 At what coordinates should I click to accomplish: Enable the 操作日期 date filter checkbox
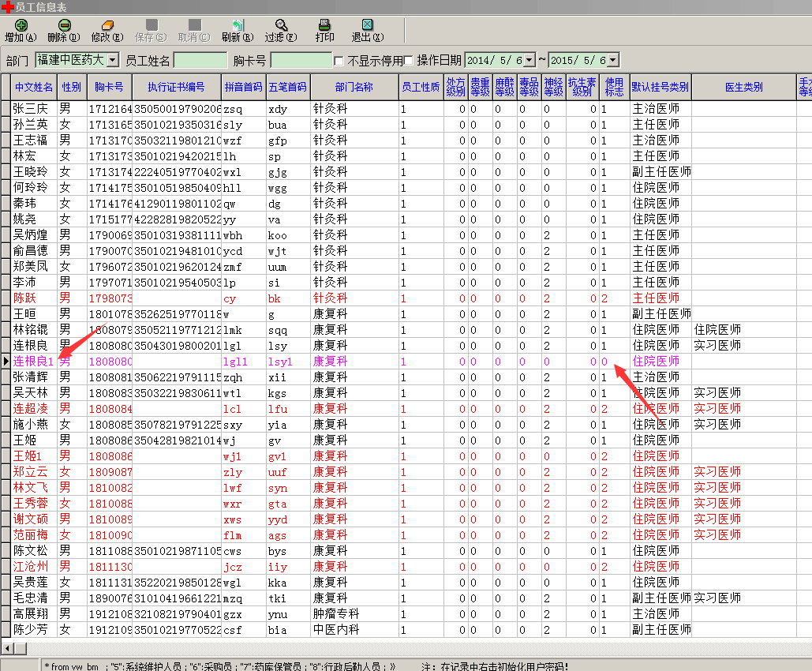(x=408, y=61)
